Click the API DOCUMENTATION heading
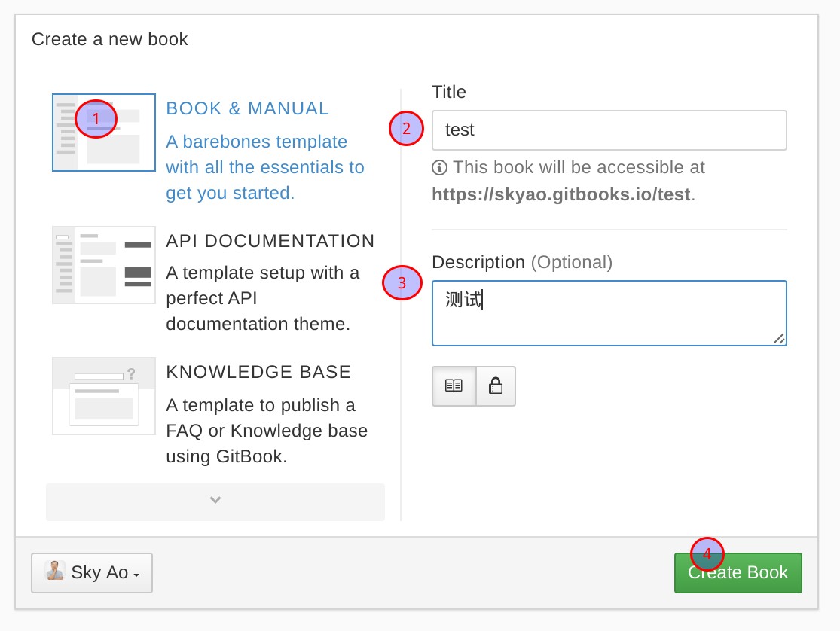This screenshot has height=631, width=840. (270, 241)
